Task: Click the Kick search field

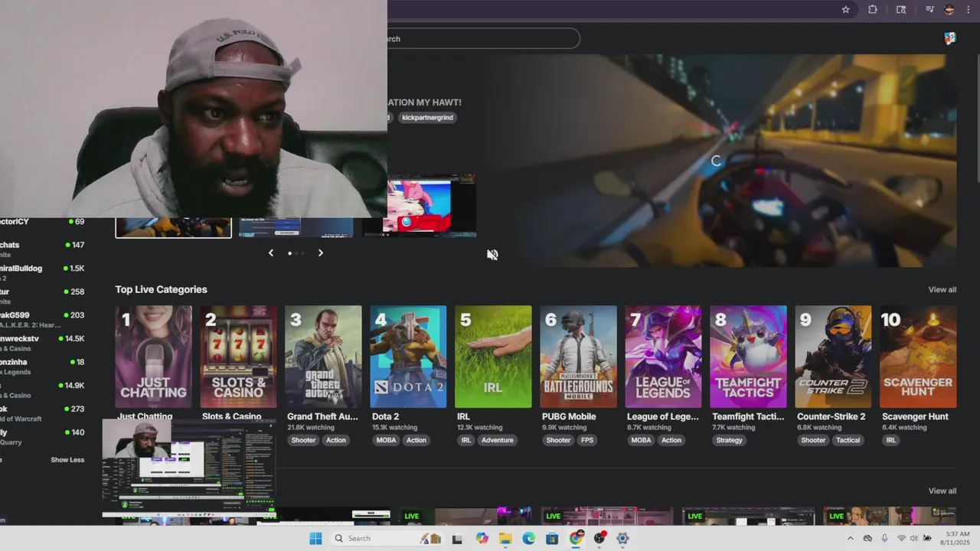Action: (484, 38)
